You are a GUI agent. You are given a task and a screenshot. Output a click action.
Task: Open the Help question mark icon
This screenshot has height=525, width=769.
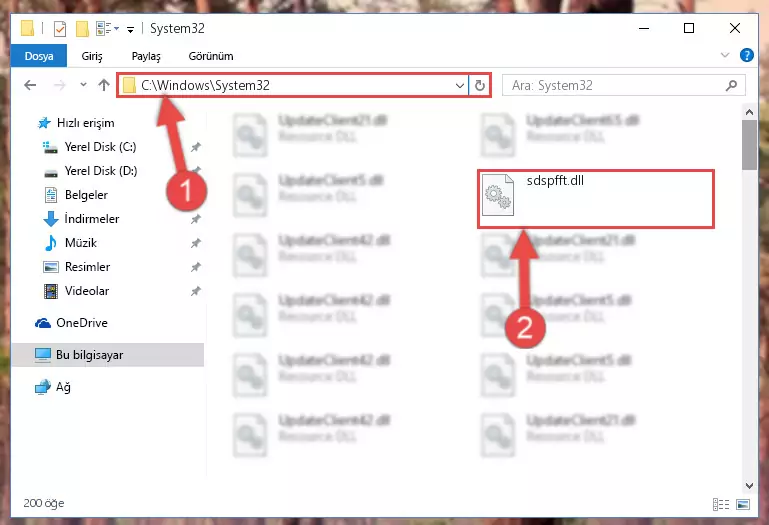(746, 55)
